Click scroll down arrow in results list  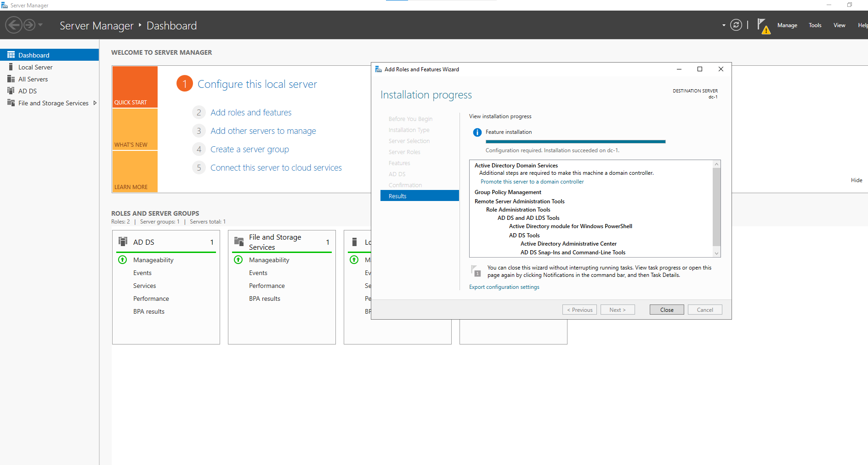(716, 253)
